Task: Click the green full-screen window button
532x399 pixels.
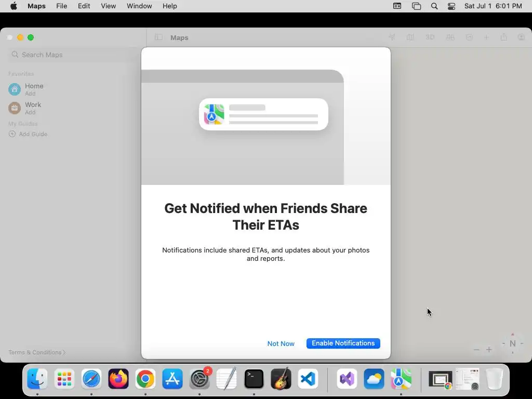Action: (31, 37)
